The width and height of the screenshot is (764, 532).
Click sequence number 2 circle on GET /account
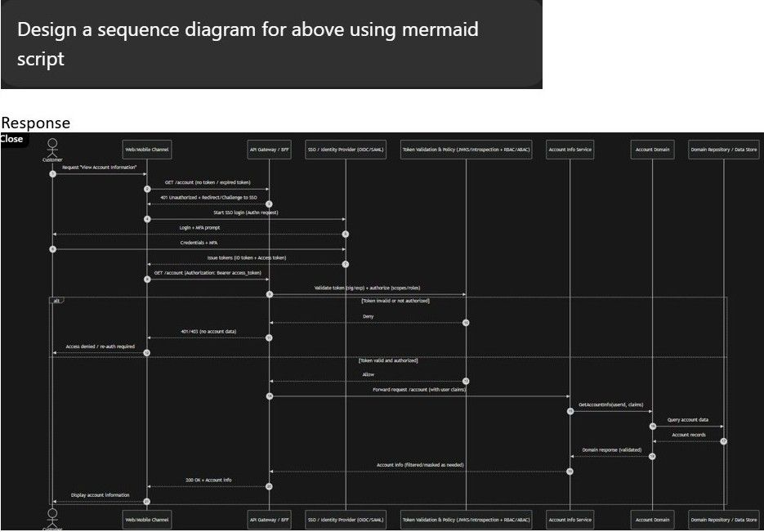pos(147,189)
